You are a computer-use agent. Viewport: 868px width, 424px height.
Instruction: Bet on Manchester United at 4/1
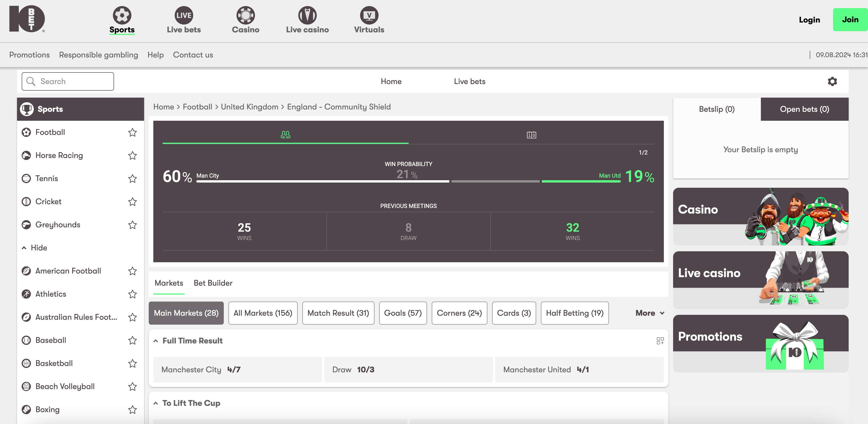point(580,370)
